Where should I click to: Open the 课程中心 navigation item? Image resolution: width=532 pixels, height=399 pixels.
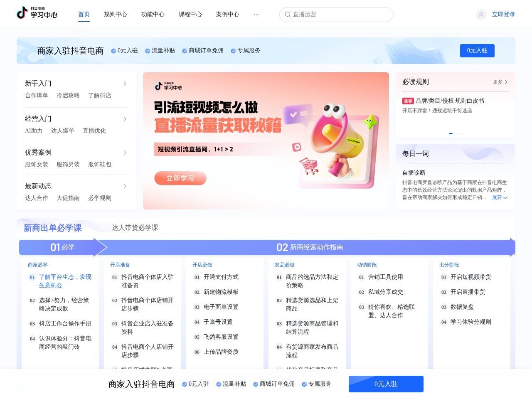click(190, 14)
